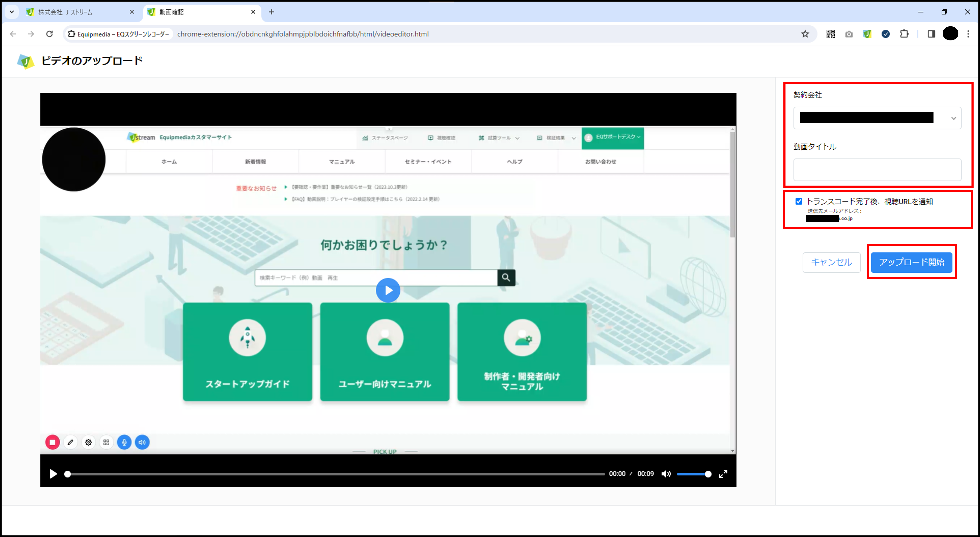
Task: Click the forward navigation arrow
Action: 31,34
